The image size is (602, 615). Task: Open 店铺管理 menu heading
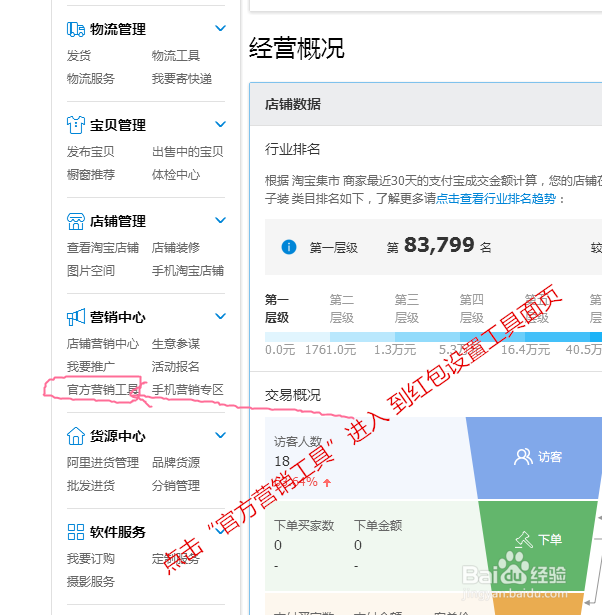(118, 221)
